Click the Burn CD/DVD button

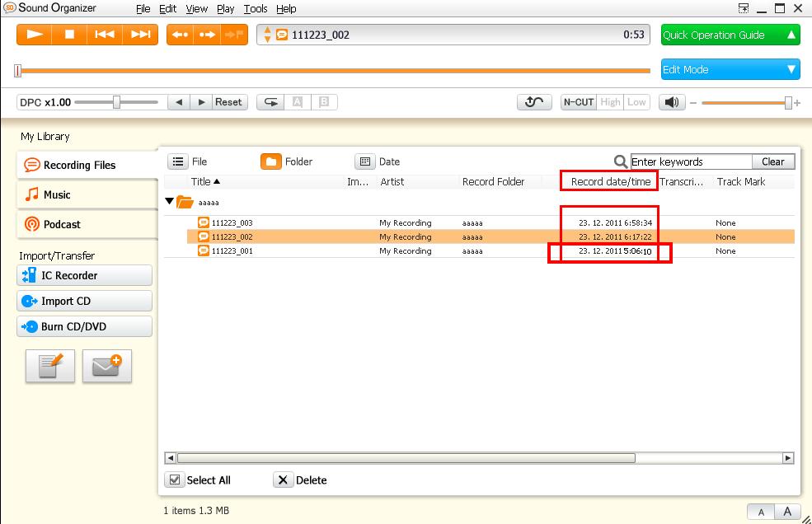84,326
